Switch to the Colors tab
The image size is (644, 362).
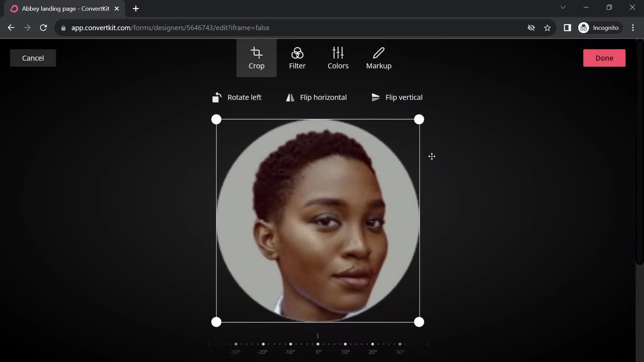(338, 58)
